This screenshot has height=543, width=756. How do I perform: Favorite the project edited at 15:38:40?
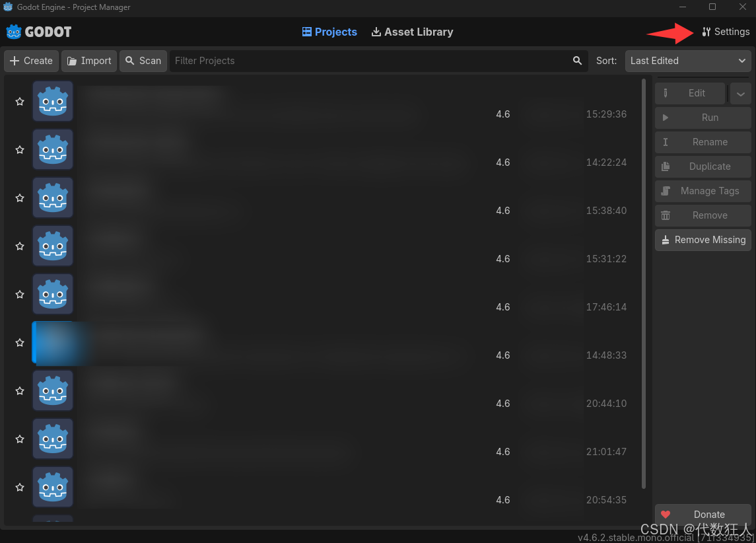click(20, 198)
